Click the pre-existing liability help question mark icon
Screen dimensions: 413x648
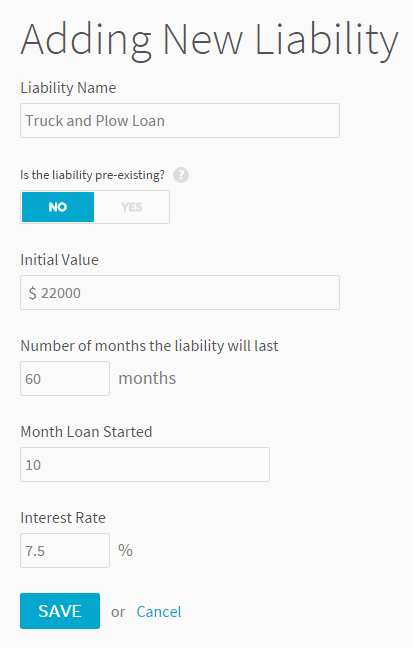pos(181,175)
